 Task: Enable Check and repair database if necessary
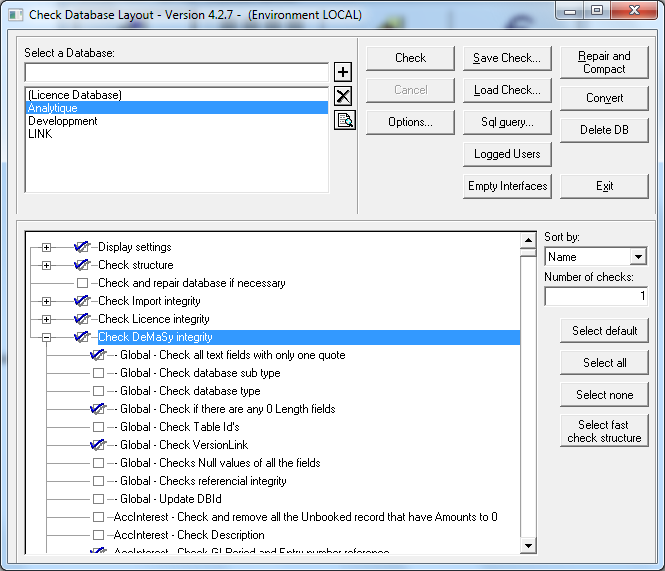click(x=82, y=283)
